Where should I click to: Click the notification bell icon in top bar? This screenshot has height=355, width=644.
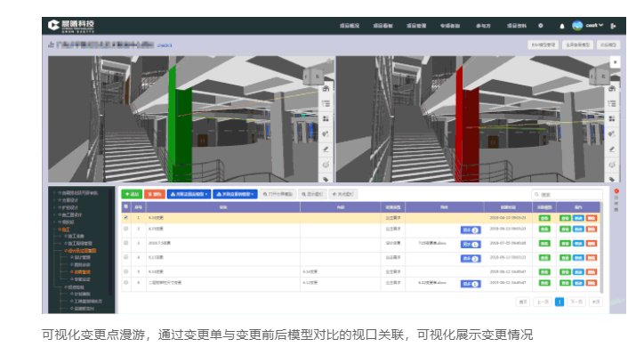pos(562,26)
